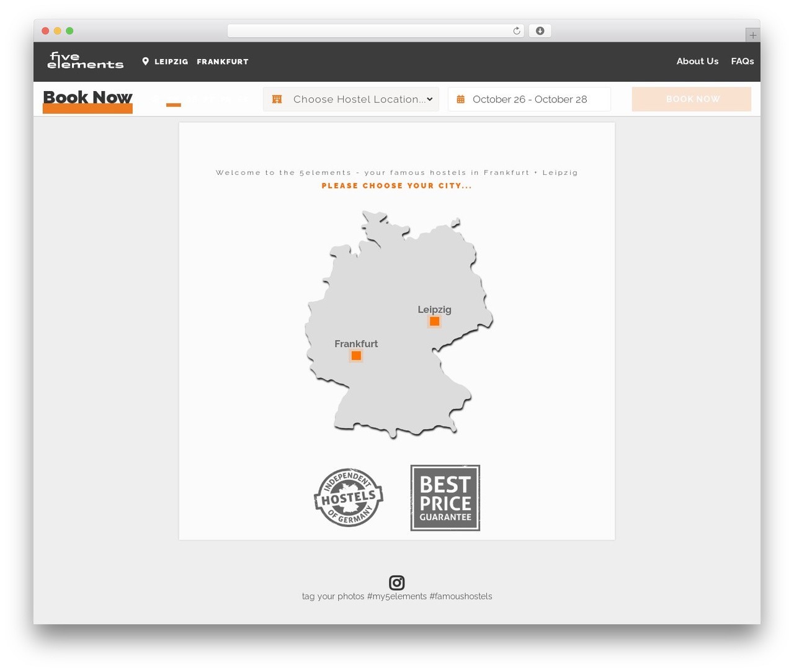Click the calendar icon in date field
The image size is (794, 672).
pyautogui.click(x=460, y=99)
